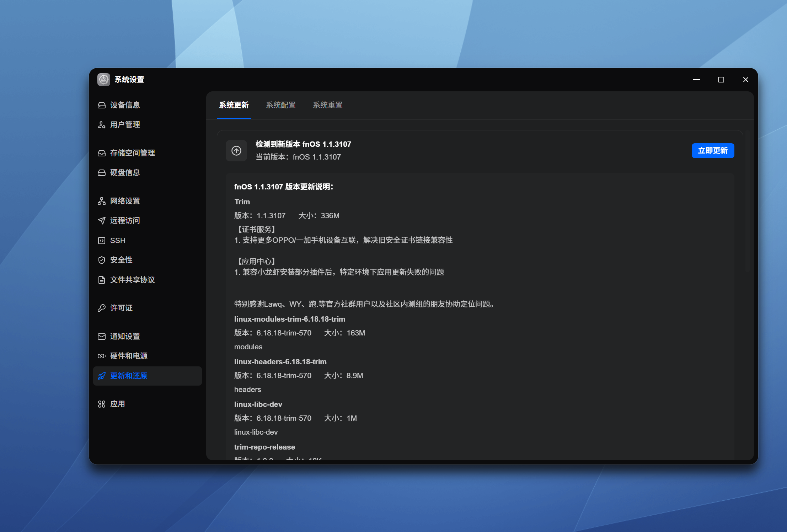Open 存储空间管理 storage icon
The width and height of the screenshot is (787, 532).
(102, 153)
